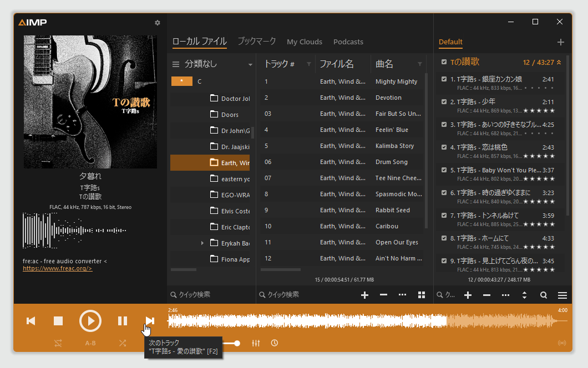Open the equalizer icon
The image size is (588, 368).
256,343
